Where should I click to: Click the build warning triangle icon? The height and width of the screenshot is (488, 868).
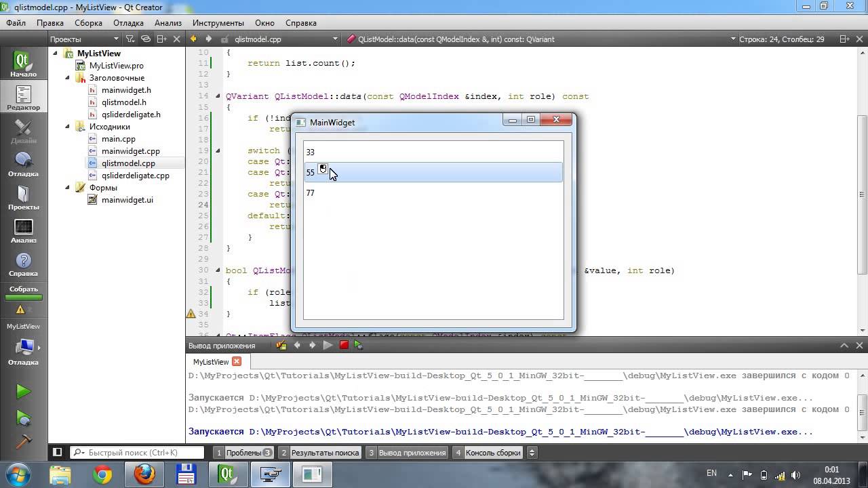[x=20, y=310]
